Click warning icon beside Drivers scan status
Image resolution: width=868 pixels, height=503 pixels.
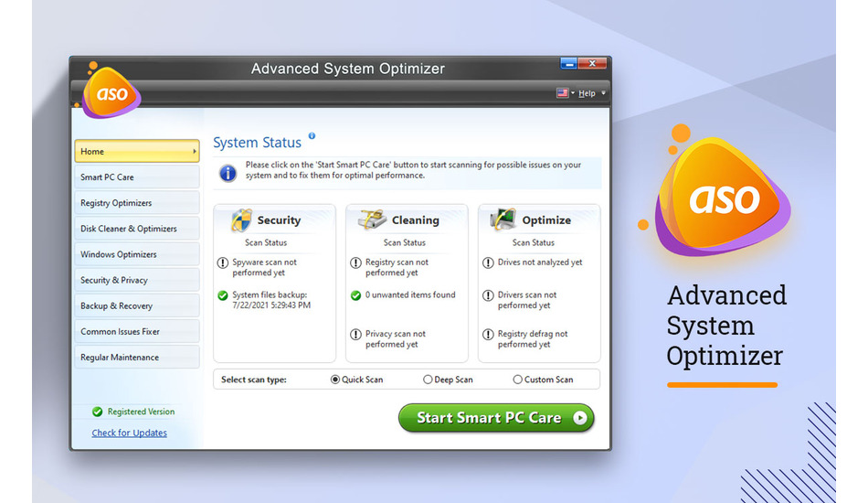pos(488,295)
